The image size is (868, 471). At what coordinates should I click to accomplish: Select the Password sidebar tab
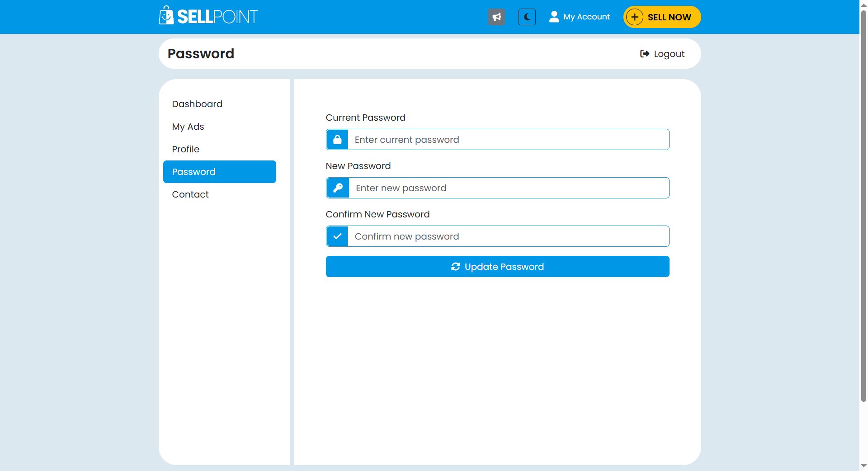(x=219, y=172)
